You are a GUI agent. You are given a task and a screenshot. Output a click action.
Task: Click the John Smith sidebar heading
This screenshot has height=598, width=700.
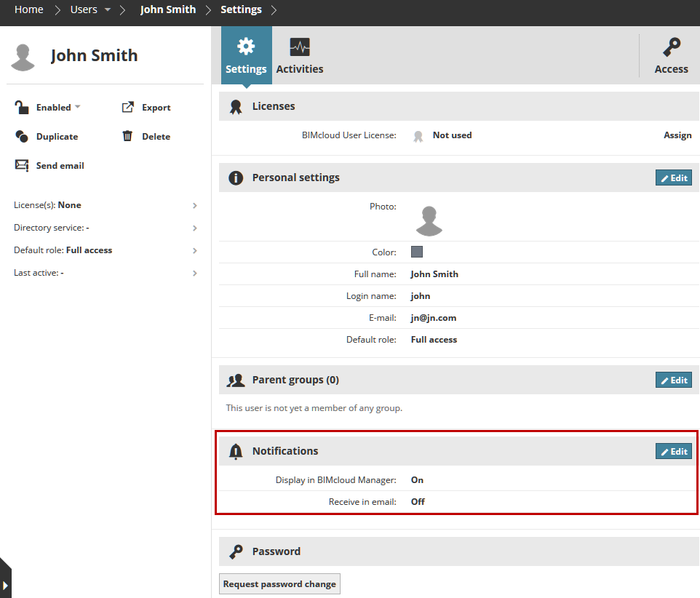coord(94,55)
